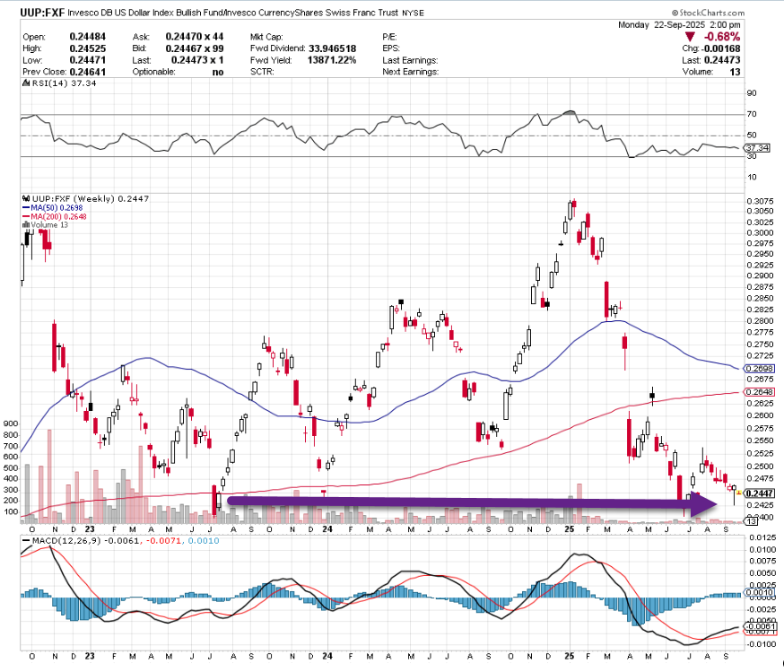Click the Mkt Cap label
The height and width of the screenshot is (672, 784).
(266, 37)
